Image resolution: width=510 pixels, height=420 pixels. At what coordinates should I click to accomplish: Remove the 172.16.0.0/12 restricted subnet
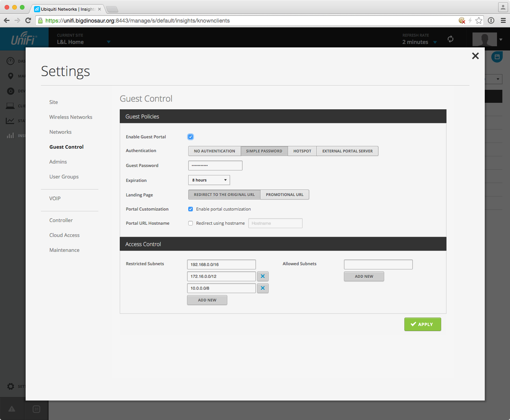pos(262,276)
